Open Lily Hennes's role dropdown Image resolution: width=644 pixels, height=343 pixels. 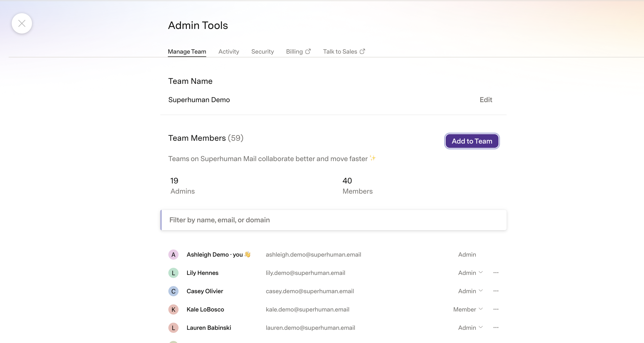click(x=470, y=273)
